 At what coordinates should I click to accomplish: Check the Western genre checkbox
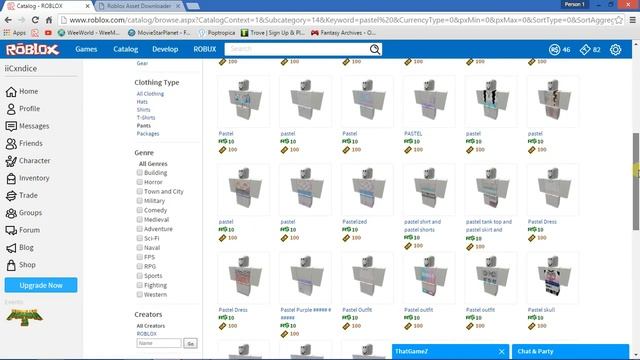coord(140,295)
